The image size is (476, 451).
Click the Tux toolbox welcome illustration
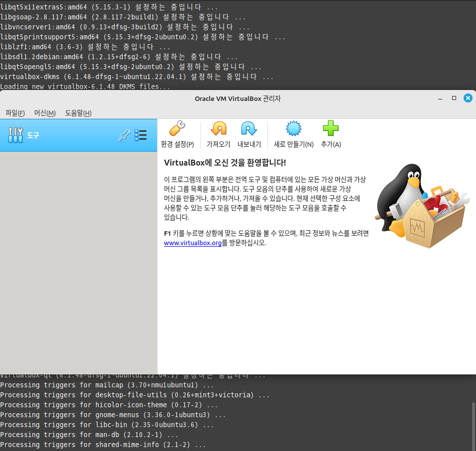(421, 205)
